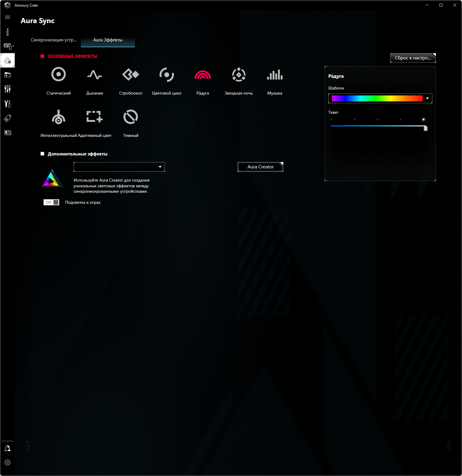
Task: Switch to Синхронизация устр... tab
Action: coord(54,40)
